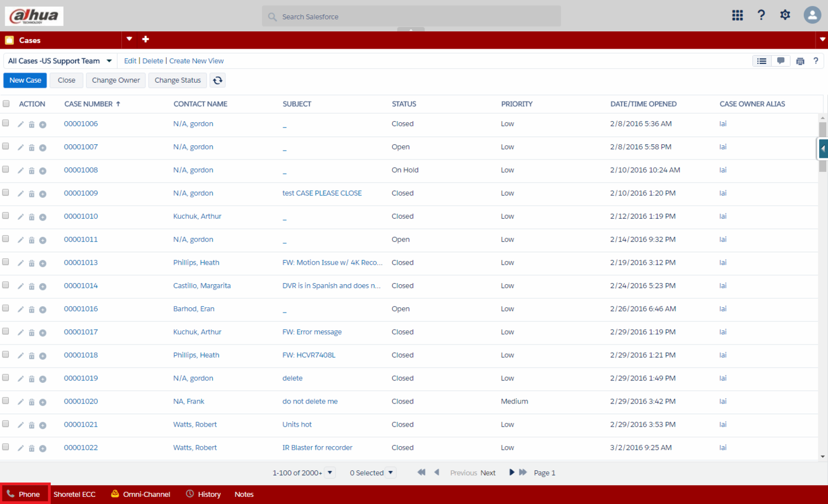Open the Help question mark icon
The image size is (828, 504).
point(761,15)
